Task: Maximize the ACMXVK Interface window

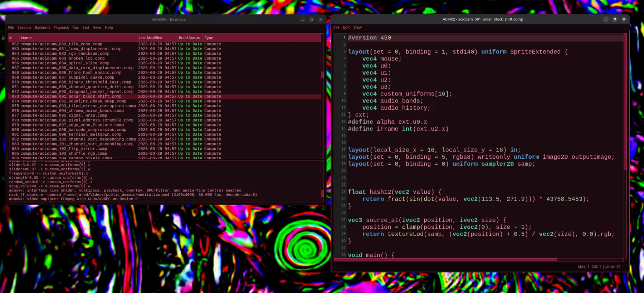Action: pyautogui.click(x=312, y=20)
